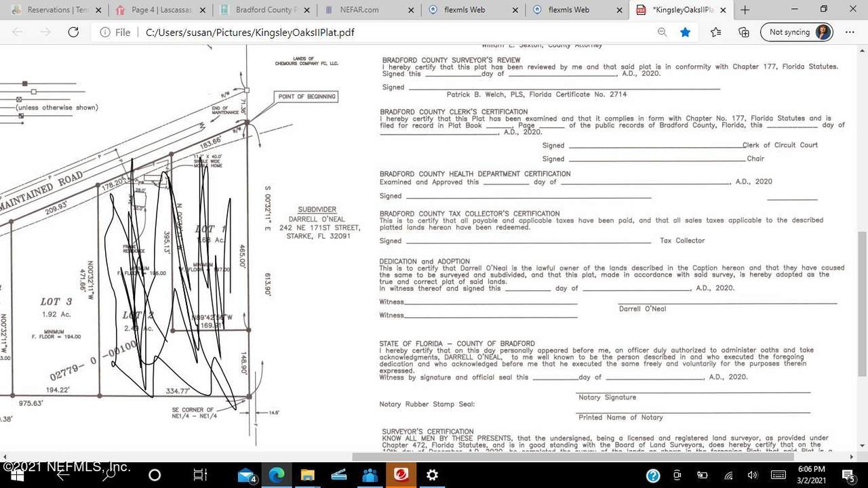The height and width of the screenshot is (488, 868).
Task: Click the BRADFORD COUNTY HEALTH DEPARTMENT CERTIFICATION heading
Action: tap(475, 174)
